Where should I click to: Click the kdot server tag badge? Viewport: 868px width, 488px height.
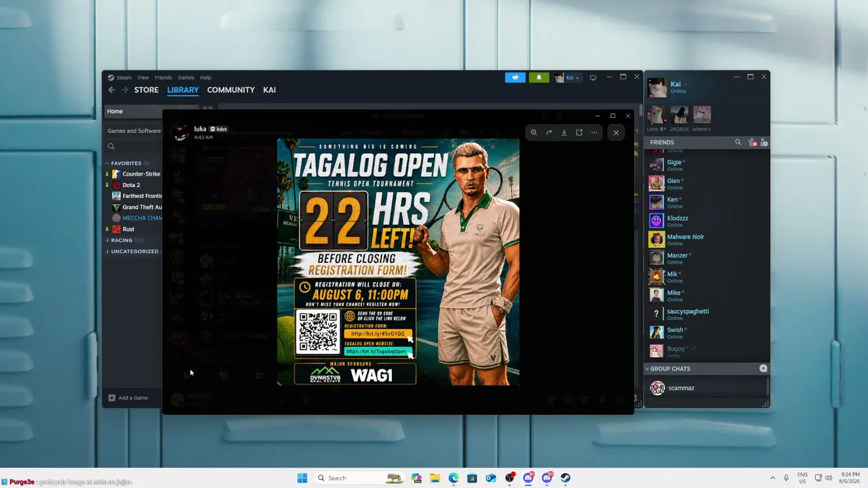[218, 129]
